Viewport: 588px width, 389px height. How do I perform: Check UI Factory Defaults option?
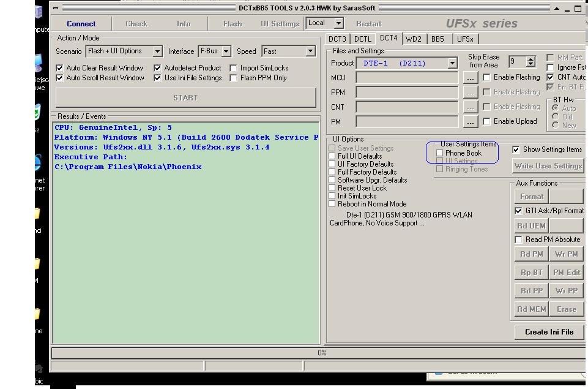(332, 164)
